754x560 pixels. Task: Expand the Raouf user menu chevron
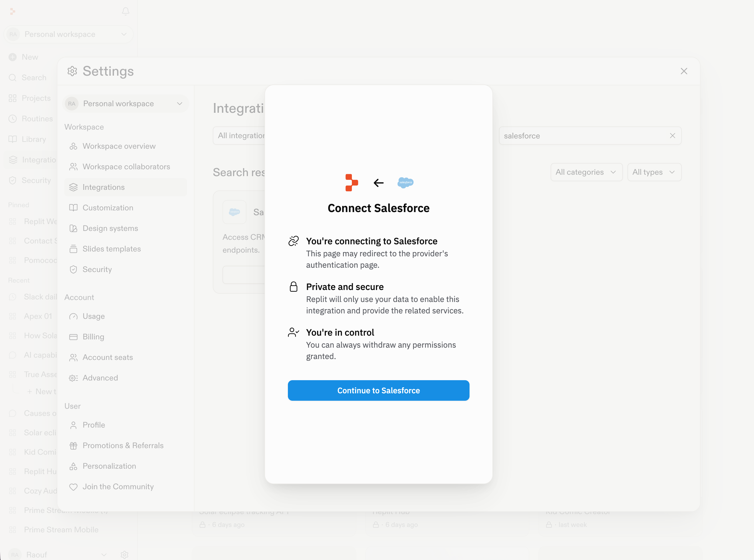[104, 555]
